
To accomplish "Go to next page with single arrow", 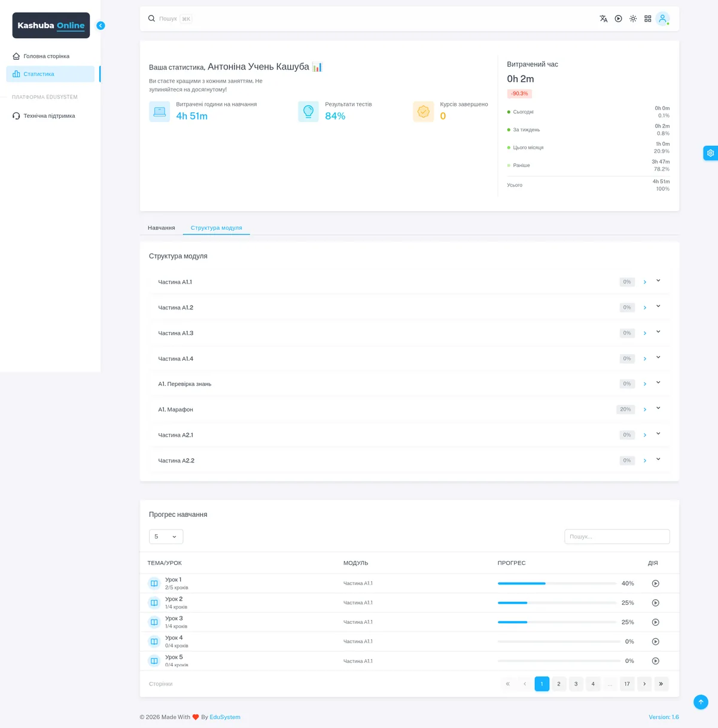I will [x=644, y=684].
